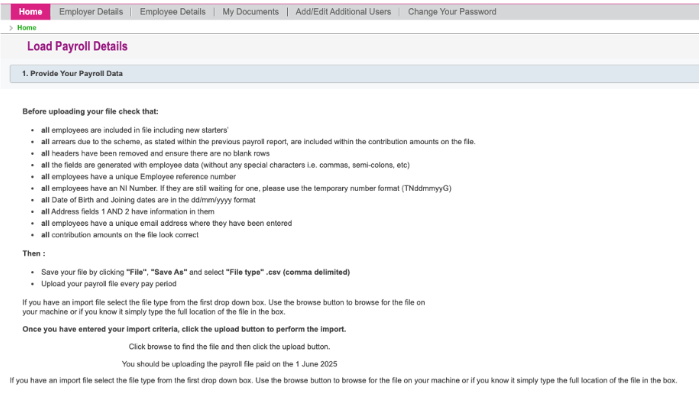Open Add/Edit Additional Users tab

click(343, 12)
